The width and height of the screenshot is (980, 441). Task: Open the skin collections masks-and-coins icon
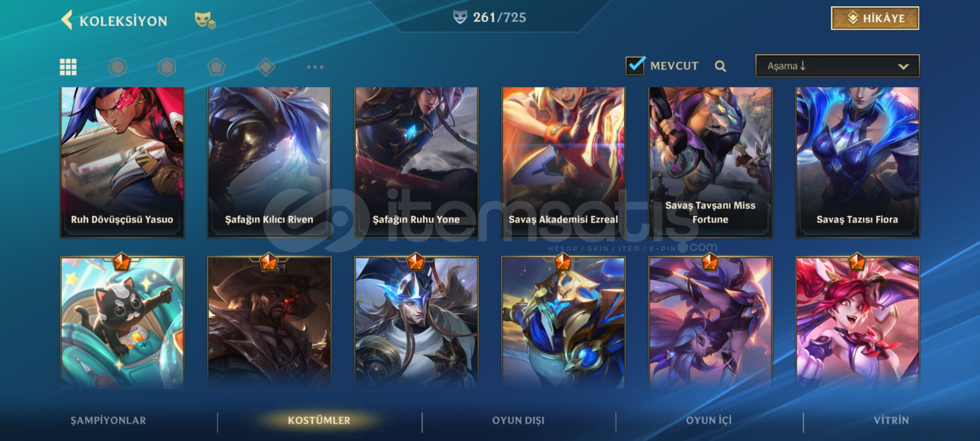(205, 20)
